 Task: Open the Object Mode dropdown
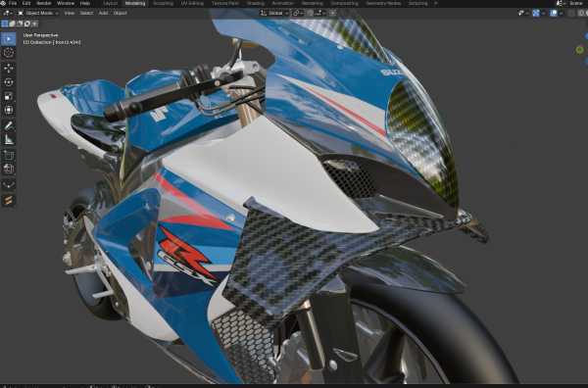click(38, 13)
